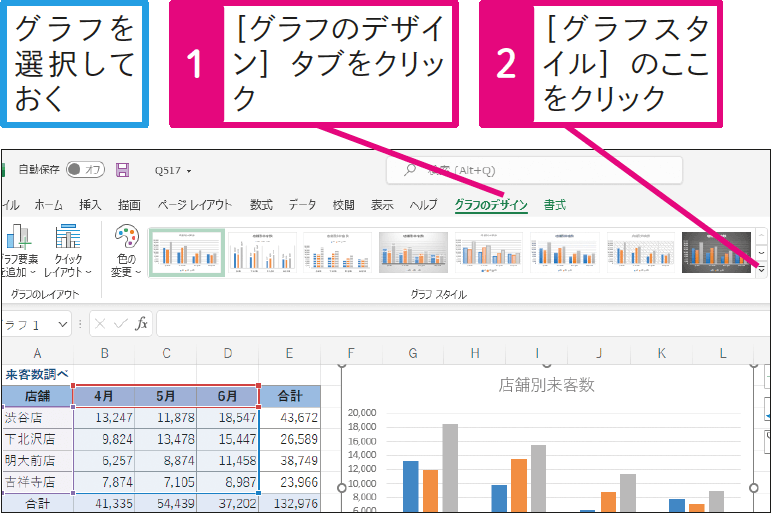Screen dimensions: 783x513
Task: Click the formula bar cancel X icon
Action: pyautogui.click(x=100, y=324)
